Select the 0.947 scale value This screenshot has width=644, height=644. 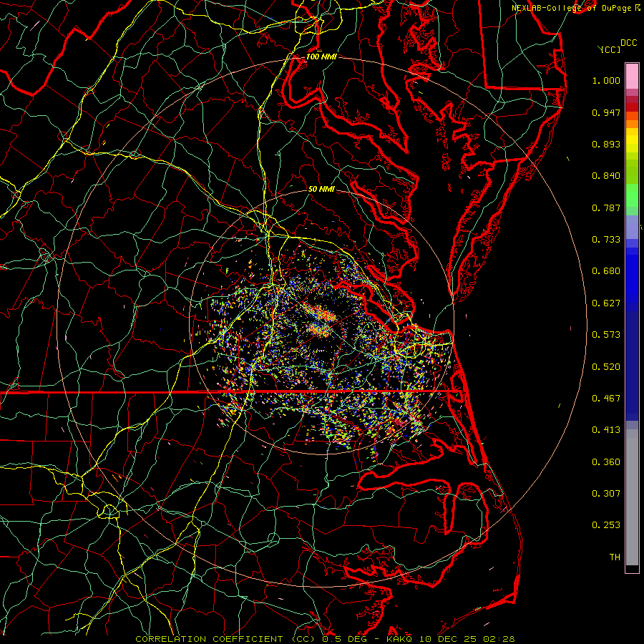(606, 112)
